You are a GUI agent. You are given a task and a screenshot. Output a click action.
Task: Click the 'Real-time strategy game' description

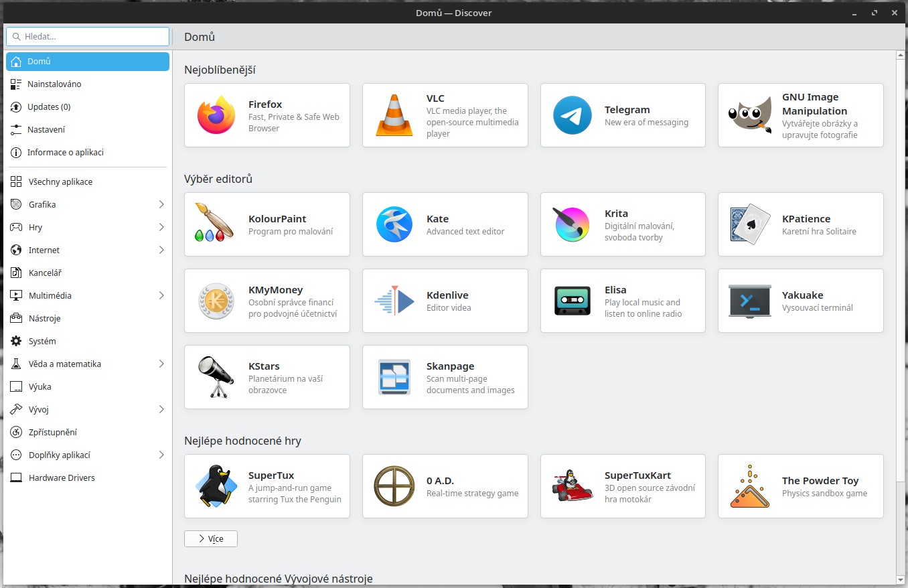coord(473,494)
